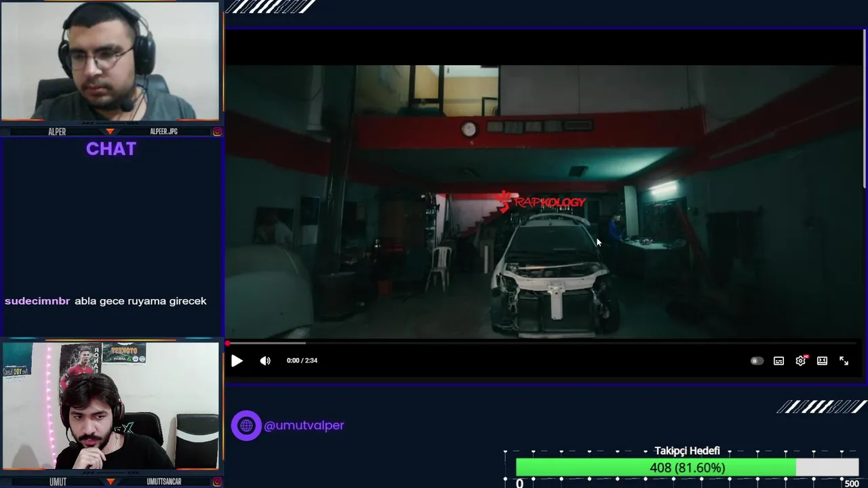
Task: Click the ALPEER.JPG Instagram handle
Action: (163, 131)
